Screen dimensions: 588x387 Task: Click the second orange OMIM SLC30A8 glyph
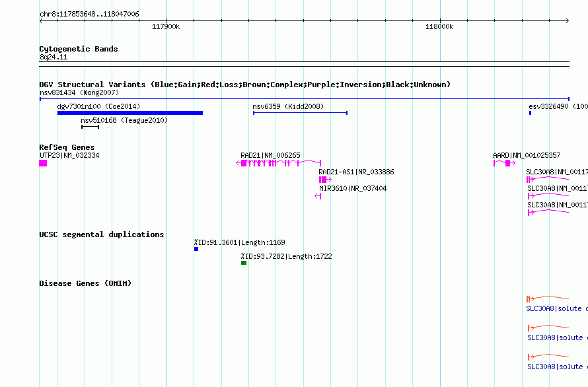point(548,328)
